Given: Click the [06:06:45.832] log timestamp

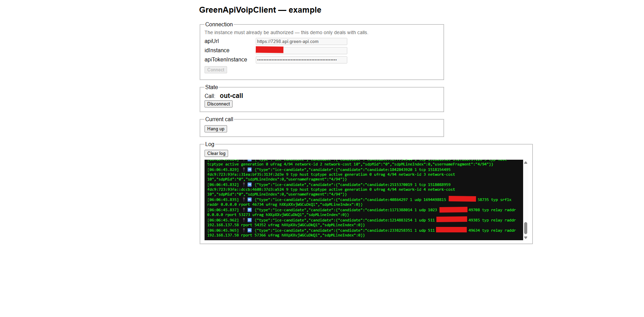Looking at the screenshot, I should tap(223, 185).
